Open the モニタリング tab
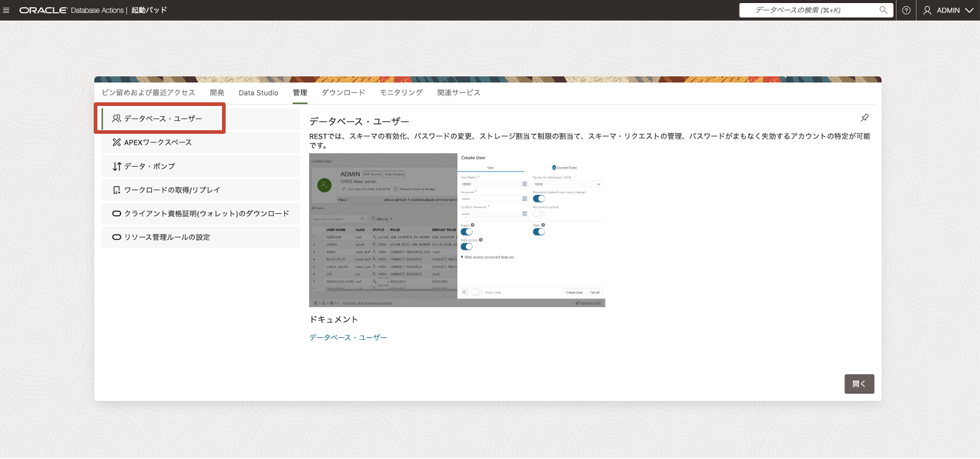 401,93
